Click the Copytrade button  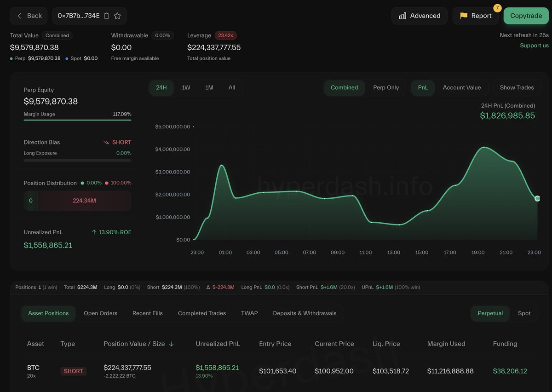click(526, 15)
